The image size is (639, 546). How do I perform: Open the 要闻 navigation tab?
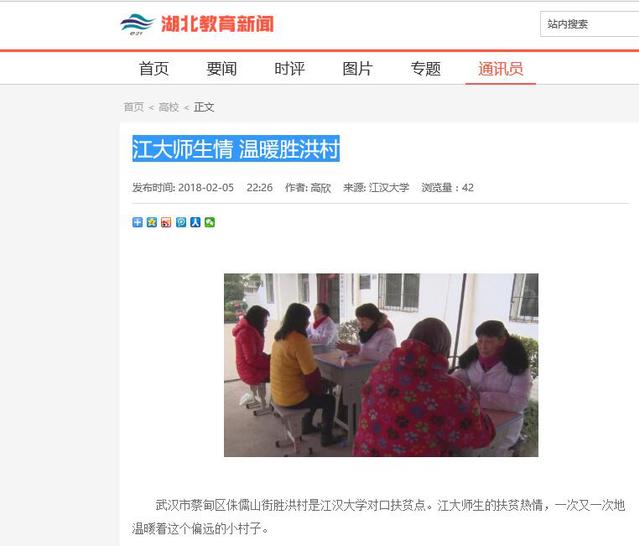[221, 68]
